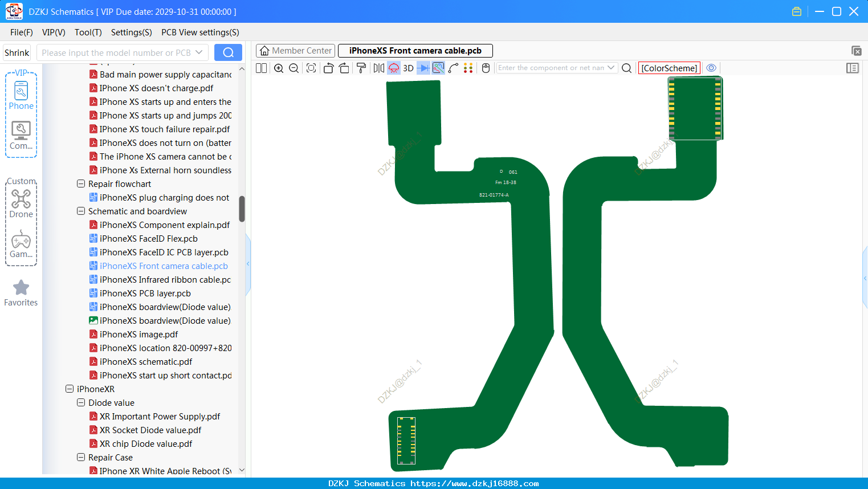Fit the PCB to the screen
The height and width of the screenshot is (489, 868).
[x=311, y=68]
